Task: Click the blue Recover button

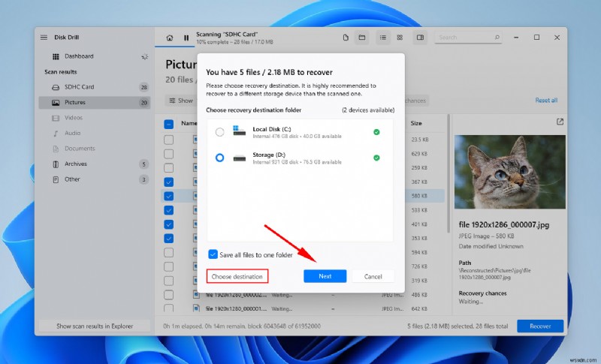Action: [x=540, y=326]
